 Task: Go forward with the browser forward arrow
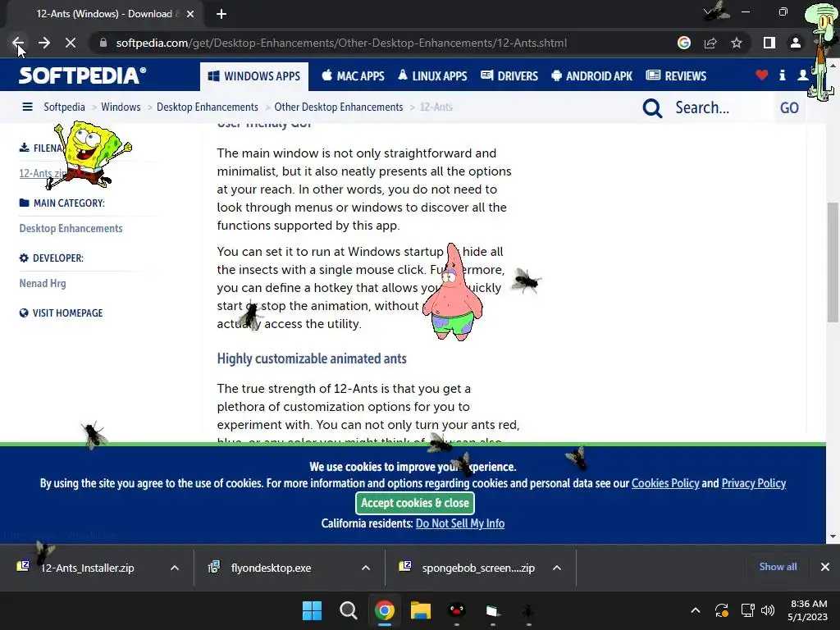(x=44, y=43)
